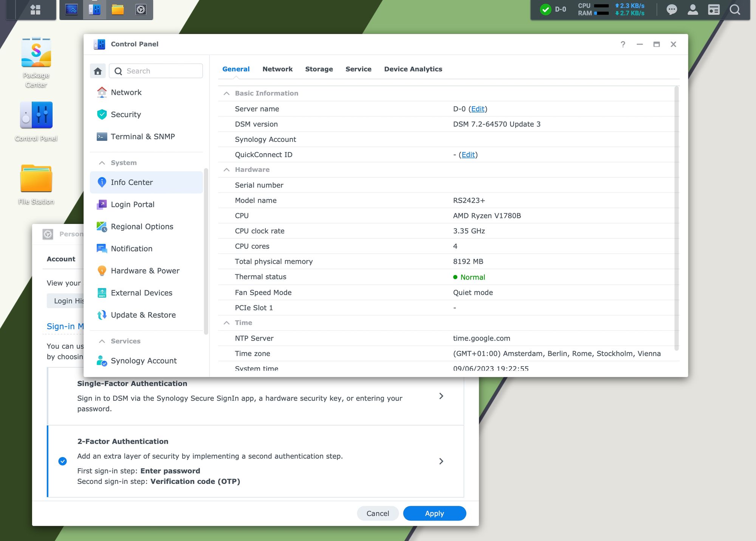Open Regional Options settings
This screenshot has height=541, width=756.
pyautogui.click(x=146, y=227)
